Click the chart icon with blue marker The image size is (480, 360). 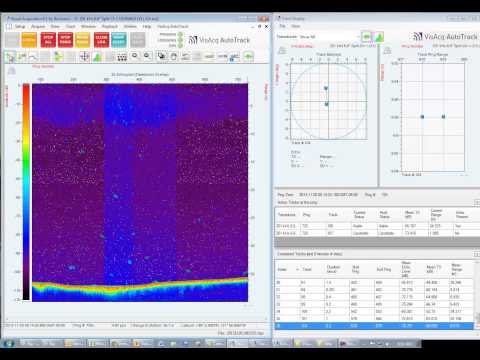coord(235,57)
